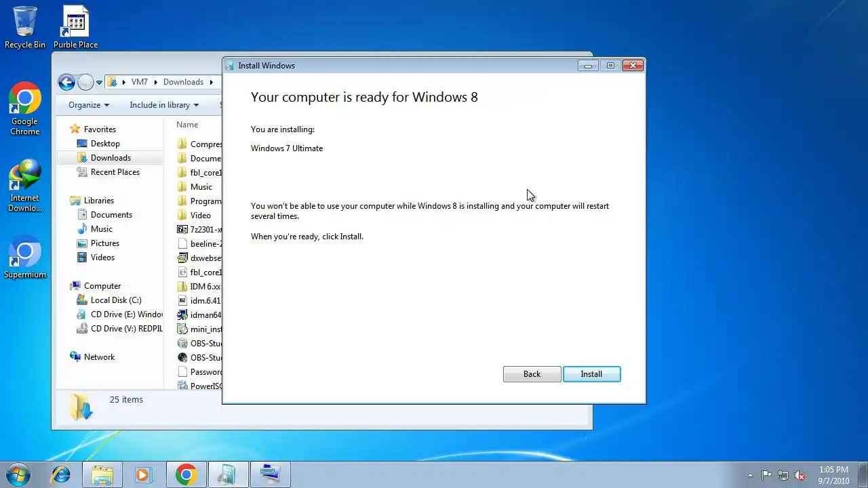The width and height of the screenshot is (868, 488).
Task: Select Local Disk (C:) in navigation pane
Action: pos(116,300)
